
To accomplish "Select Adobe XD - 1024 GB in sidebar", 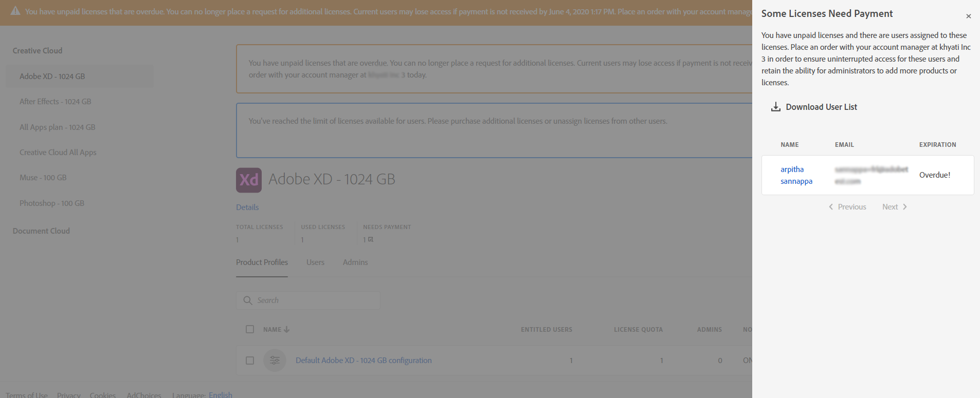I will click(x=80, y=76).
